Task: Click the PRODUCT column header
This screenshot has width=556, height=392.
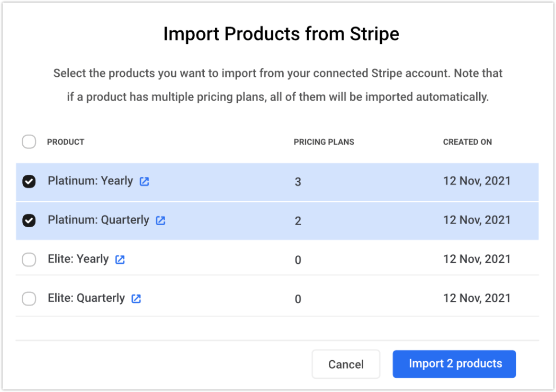Action: 66,141
